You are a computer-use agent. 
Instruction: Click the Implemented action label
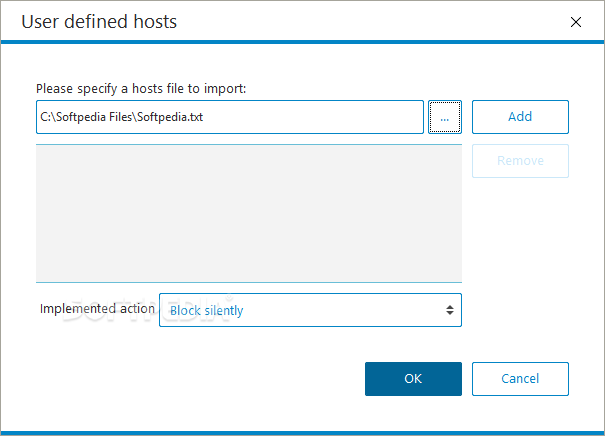tap(97, 309)
